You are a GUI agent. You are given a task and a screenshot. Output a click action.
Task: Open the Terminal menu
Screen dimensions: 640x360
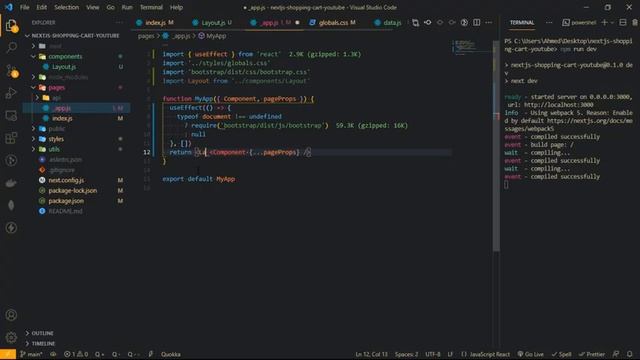pyautogui.click(x=151, y=7)
